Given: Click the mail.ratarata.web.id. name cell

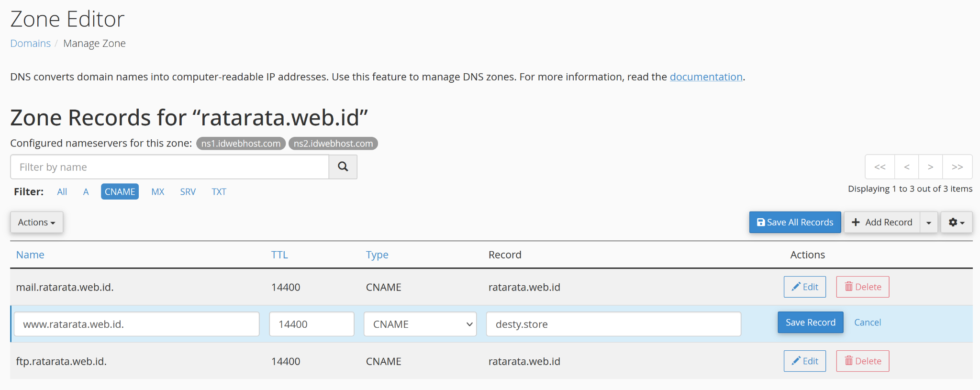Looking at the screenshot, I should click(x=65, y=287).
